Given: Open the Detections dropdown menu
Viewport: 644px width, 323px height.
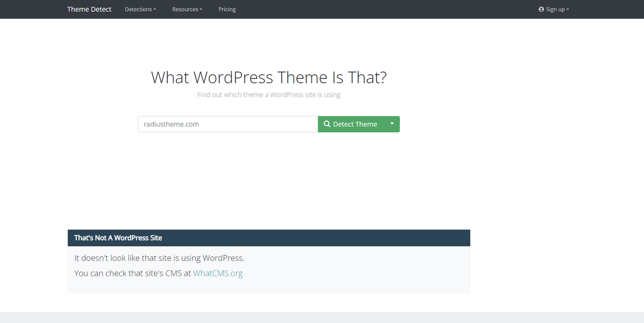Looking at the screenshot, I should coord(140,9).
